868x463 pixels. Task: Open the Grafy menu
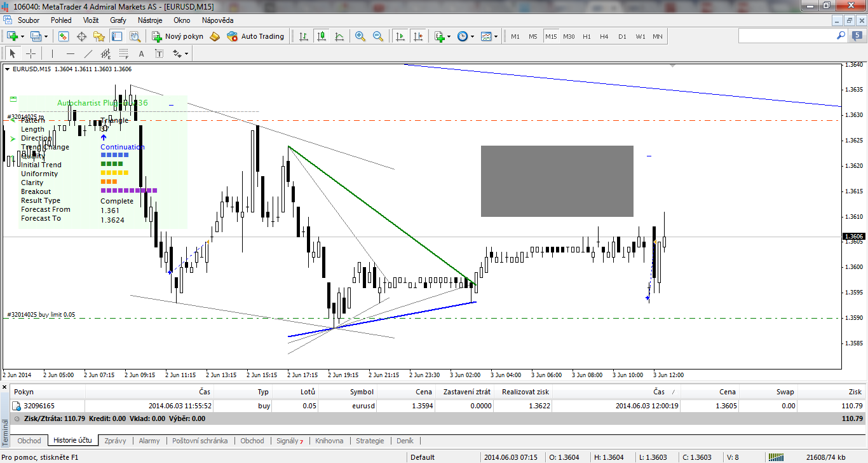tap(118, 20)
